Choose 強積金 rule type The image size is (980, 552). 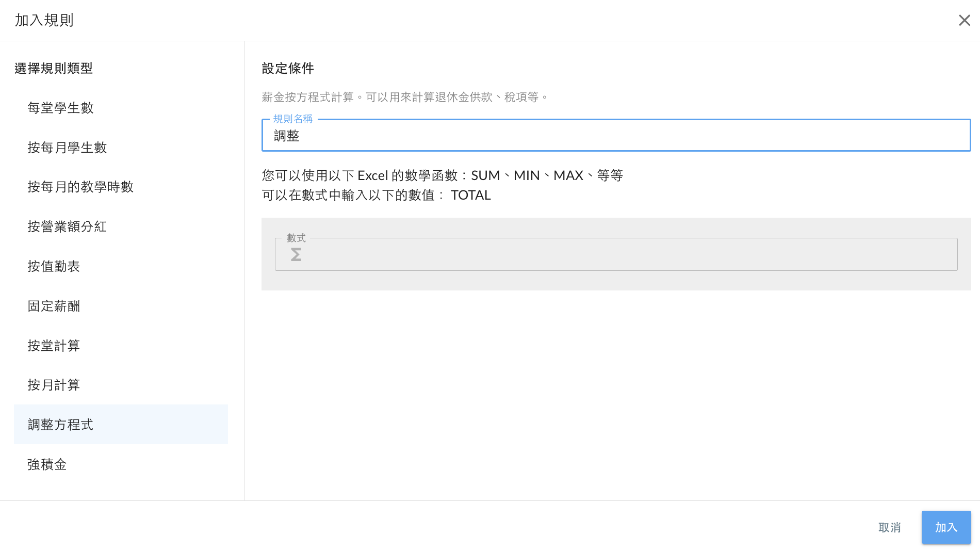coord(121,464)
